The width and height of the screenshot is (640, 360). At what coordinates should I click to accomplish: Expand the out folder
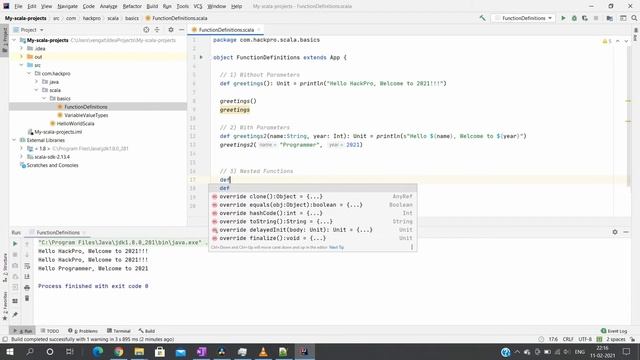pyautogui.click(x=22, y=57)
